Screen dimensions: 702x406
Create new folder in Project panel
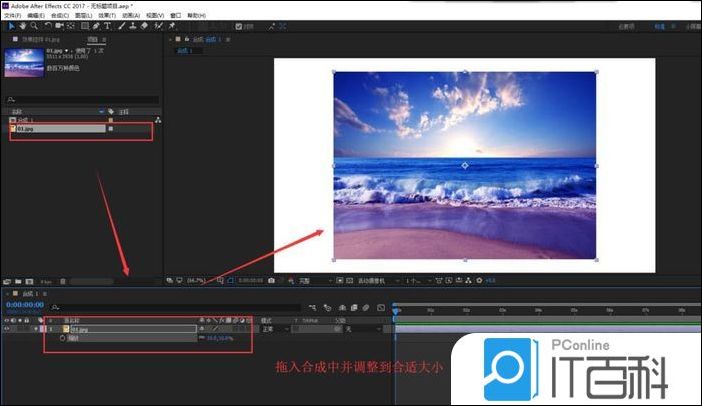point(20,282)
